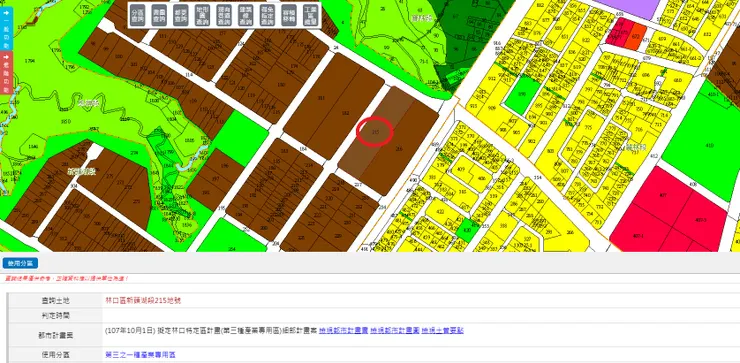
Task: Click parcel 216 on the map
Action: [399, 149]
